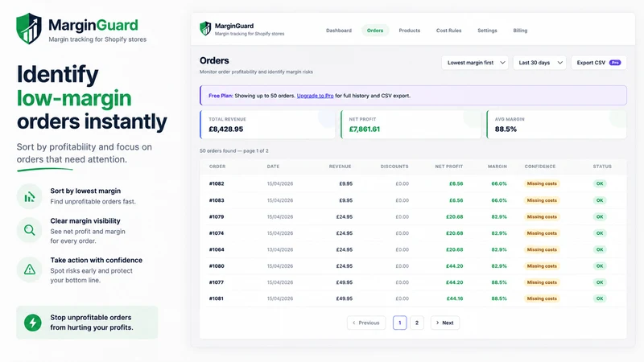Open the Cost Rules tab

click(448, 31)
